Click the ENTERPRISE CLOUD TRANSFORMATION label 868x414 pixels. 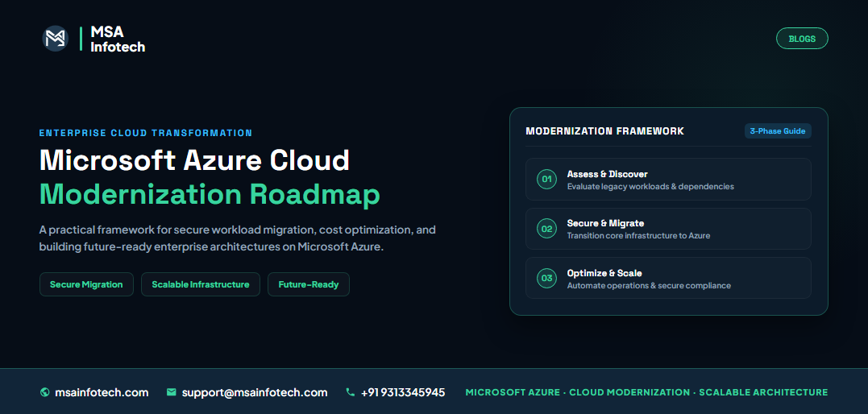pos(146,133)
